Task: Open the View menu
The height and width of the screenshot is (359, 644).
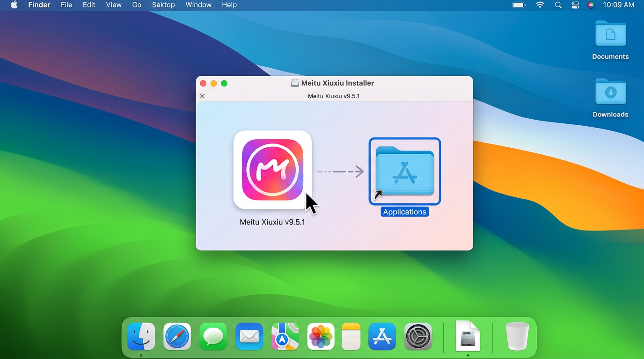Action: pos(114,5)
